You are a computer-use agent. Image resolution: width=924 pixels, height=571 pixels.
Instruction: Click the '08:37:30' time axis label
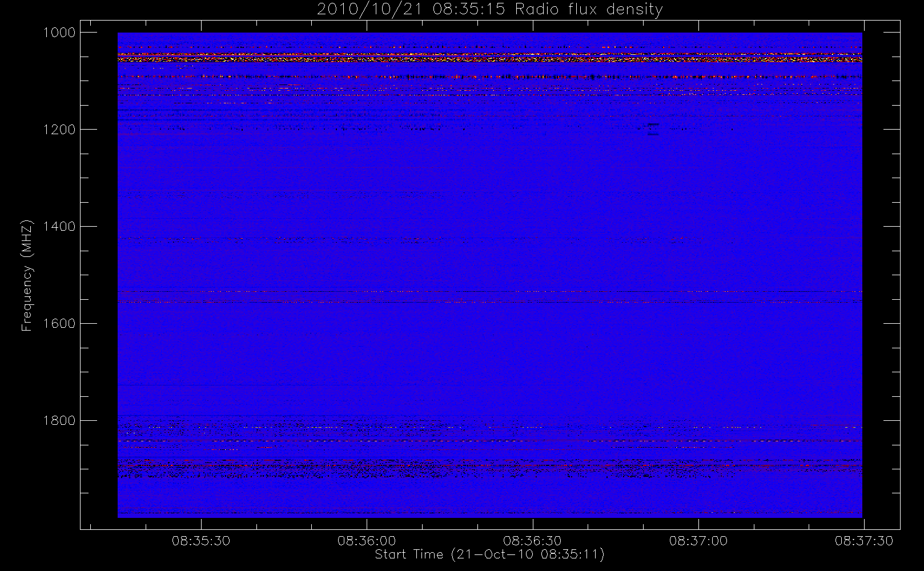pyautogui.click(x=864, y=541)
